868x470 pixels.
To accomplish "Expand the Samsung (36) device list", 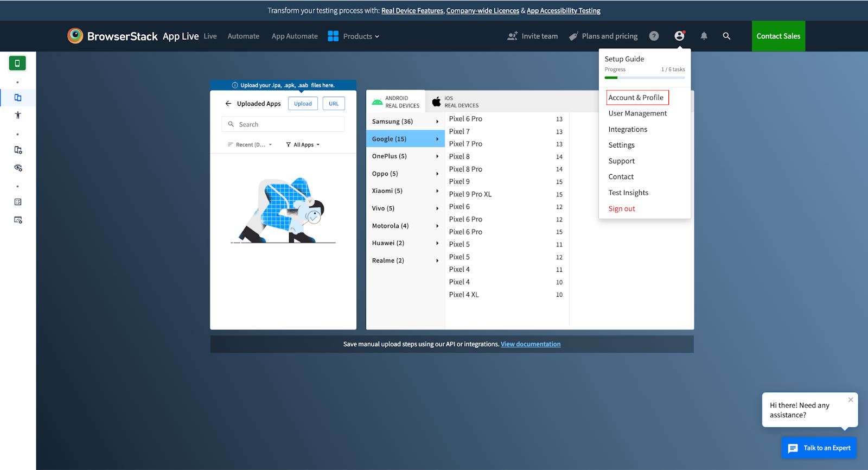I will pyautogui.click(x=405, y=122).
